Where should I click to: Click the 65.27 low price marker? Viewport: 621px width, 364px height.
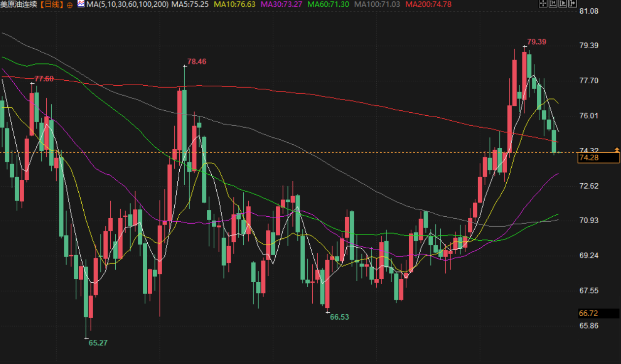pyautogui.click(x=98, y=343)
